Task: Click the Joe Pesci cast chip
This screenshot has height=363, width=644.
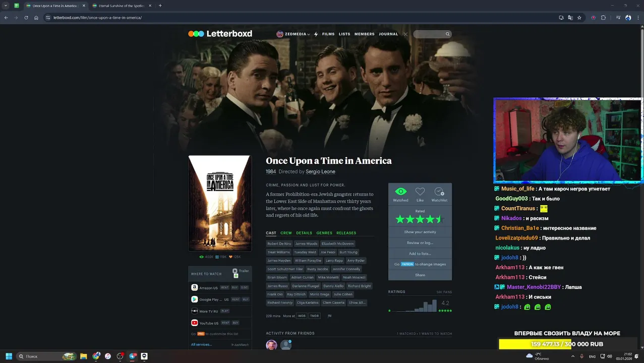Action: point(328,252)
